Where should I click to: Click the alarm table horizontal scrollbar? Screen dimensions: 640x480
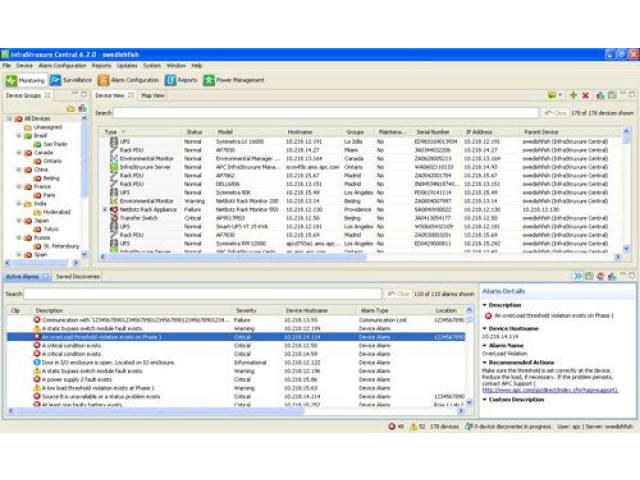point(161,411)
